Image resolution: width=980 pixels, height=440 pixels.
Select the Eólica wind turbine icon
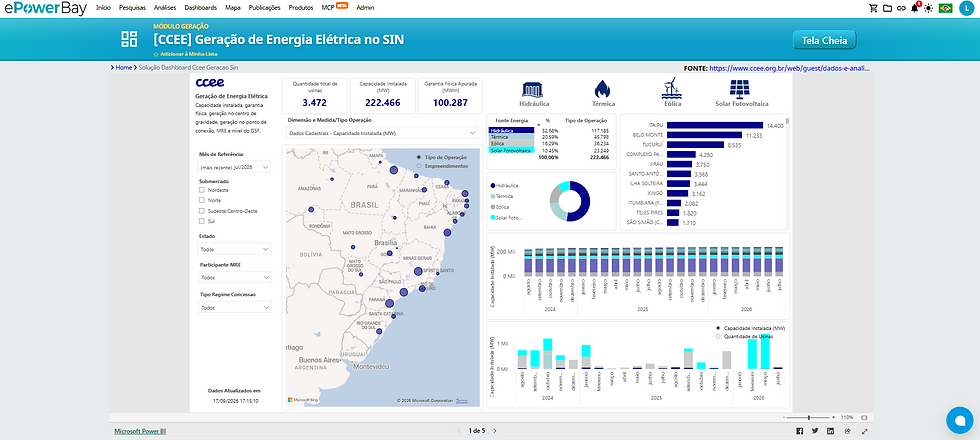[672, 88]
